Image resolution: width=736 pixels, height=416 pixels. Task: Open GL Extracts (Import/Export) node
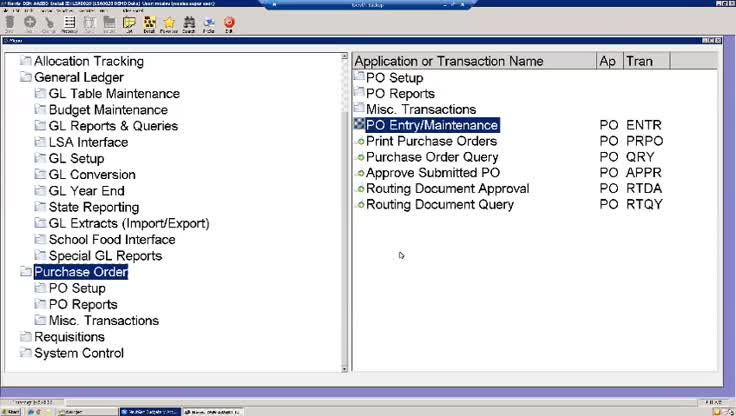coord(129,223)
